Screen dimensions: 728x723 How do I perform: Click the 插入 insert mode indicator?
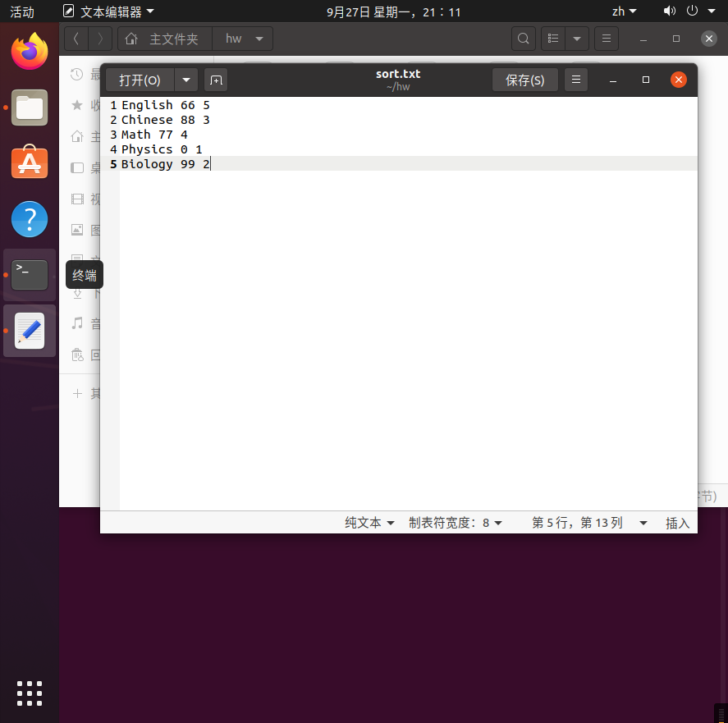pyautogui.click(x=677, y=523)
